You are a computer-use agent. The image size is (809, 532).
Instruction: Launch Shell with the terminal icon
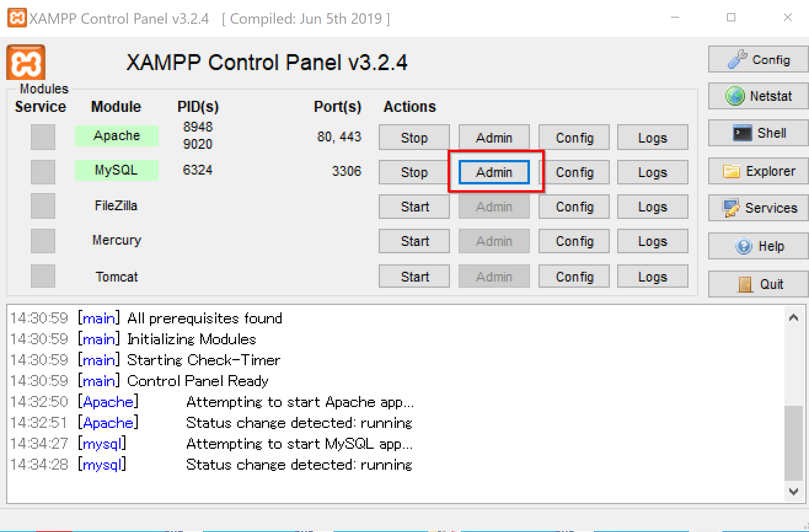click(758, 133)
